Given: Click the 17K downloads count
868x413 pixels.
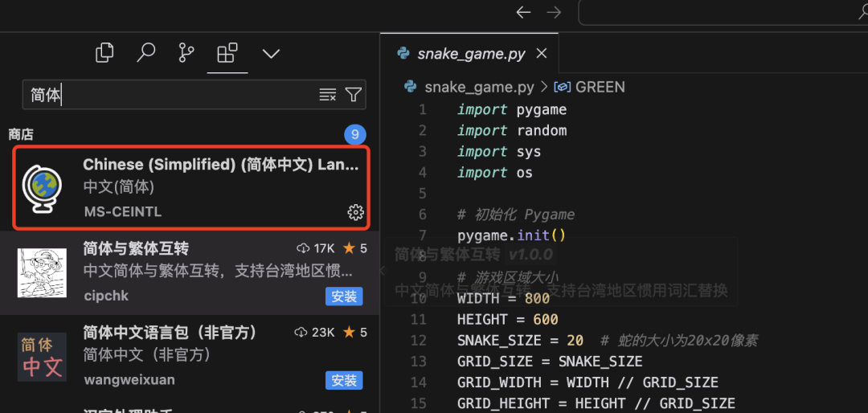Looking at the screenshot, I should 316,248.
